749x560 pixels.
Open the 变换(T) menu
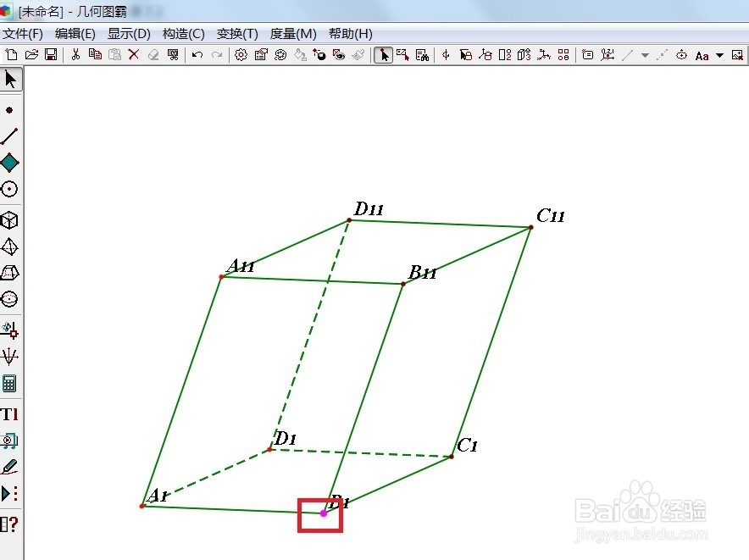[237, 34]
